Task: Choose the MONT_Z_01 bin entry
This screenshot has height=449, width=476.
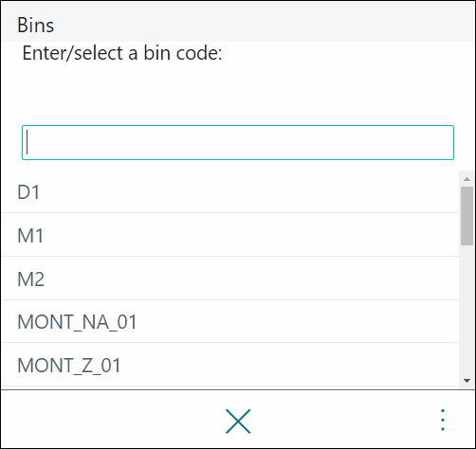Action: (x=230, y=365)
